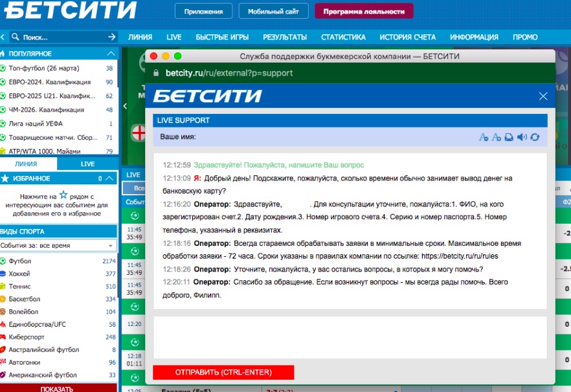Click the star icon in Избранное header
Screen dimensions: 571x392
[5, 179]
